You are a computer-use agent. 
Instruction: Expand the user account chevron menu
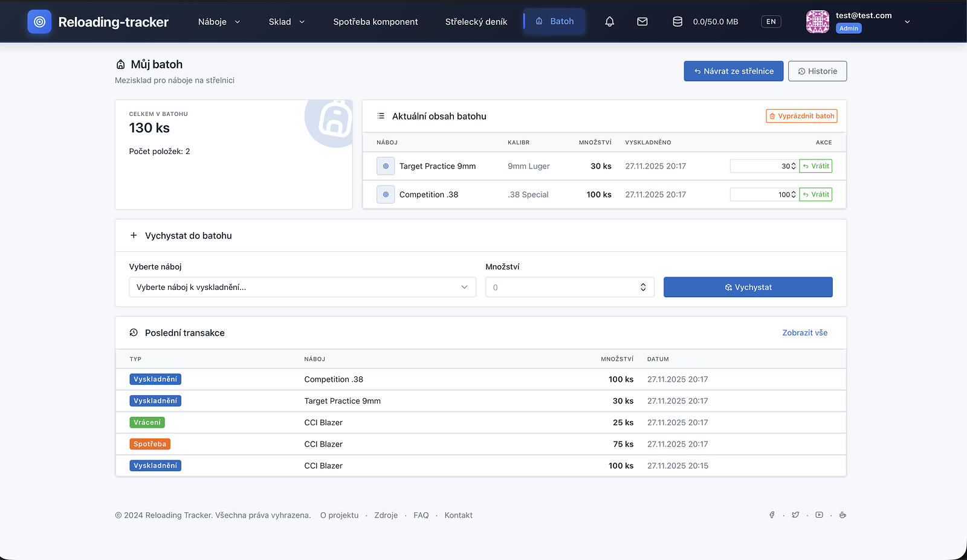pyautogui.click(x=907, y=22)
